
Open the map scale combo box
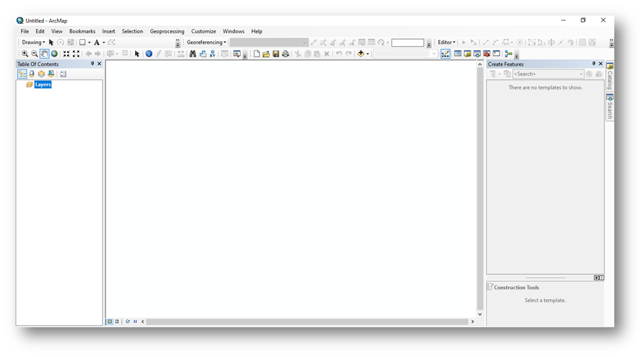(x=405, y=54)
